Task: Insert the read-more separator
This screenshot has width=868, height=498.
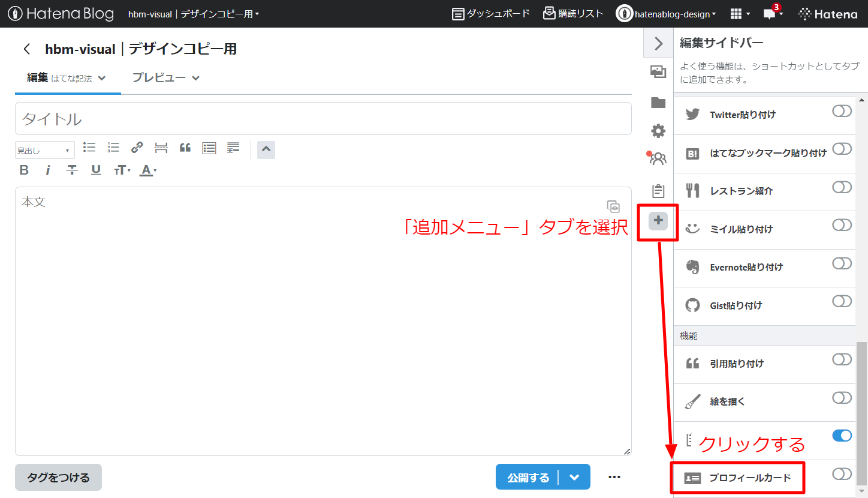Action: coord(161,147)
